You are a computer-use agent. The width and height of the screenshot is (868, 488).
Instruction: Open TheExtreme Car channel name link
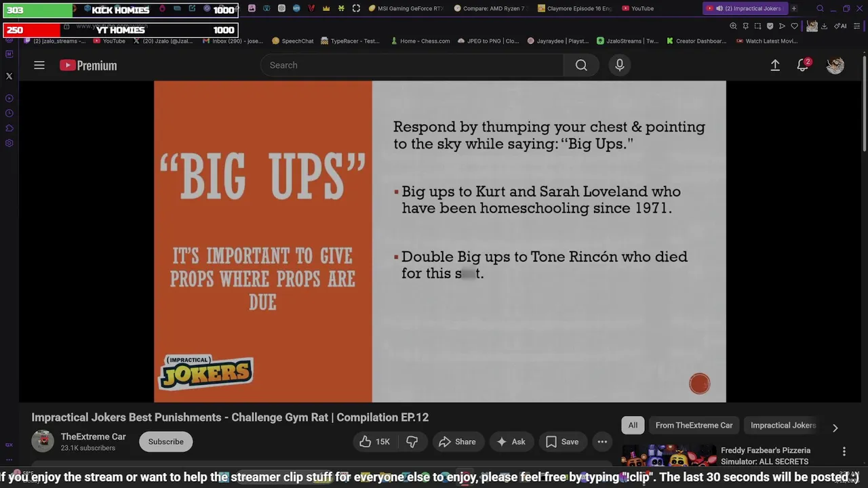[94, 436]
